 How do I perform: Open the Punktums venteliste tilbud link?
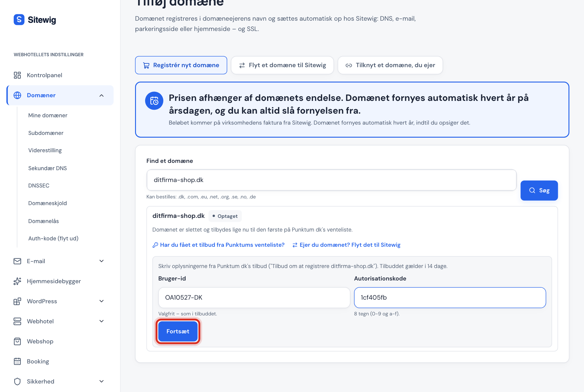coord(218,245)
